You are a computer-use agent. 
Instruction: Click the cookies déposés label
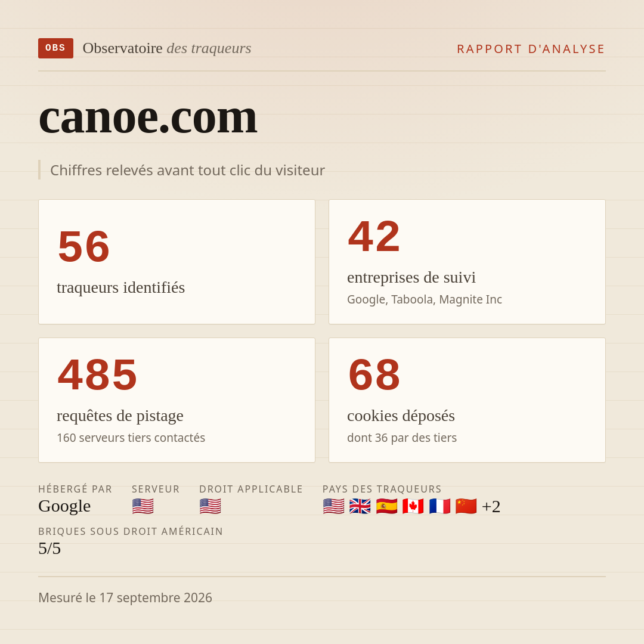tap(401, 416)
